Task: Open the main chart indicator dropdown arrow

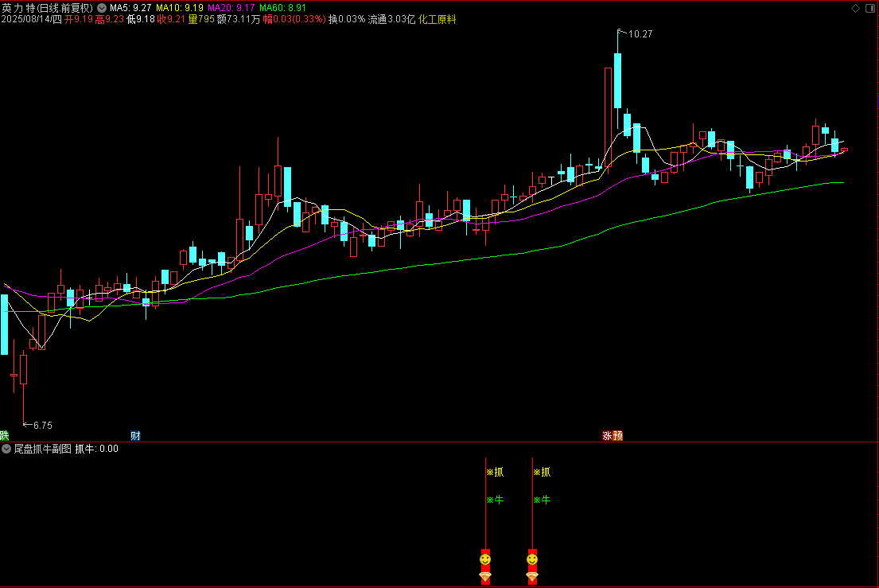Action: (x=102, y=8)
